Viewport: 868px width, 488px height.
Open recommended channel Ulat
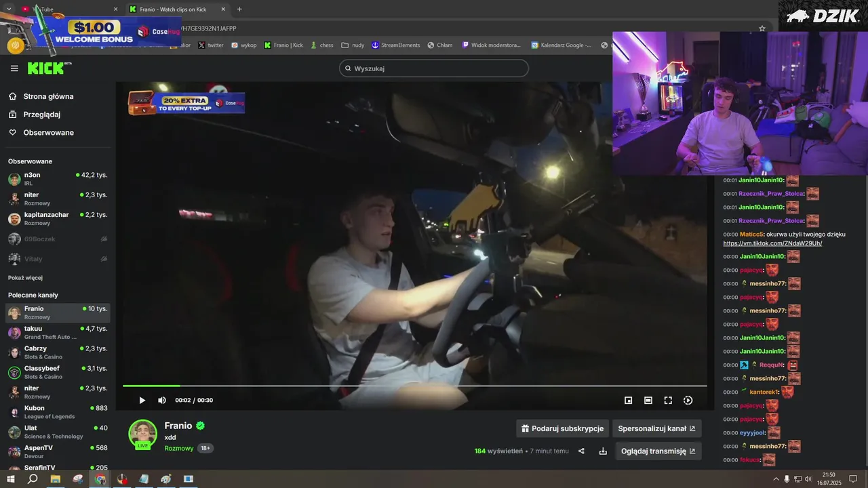click(x=58, y=432)
